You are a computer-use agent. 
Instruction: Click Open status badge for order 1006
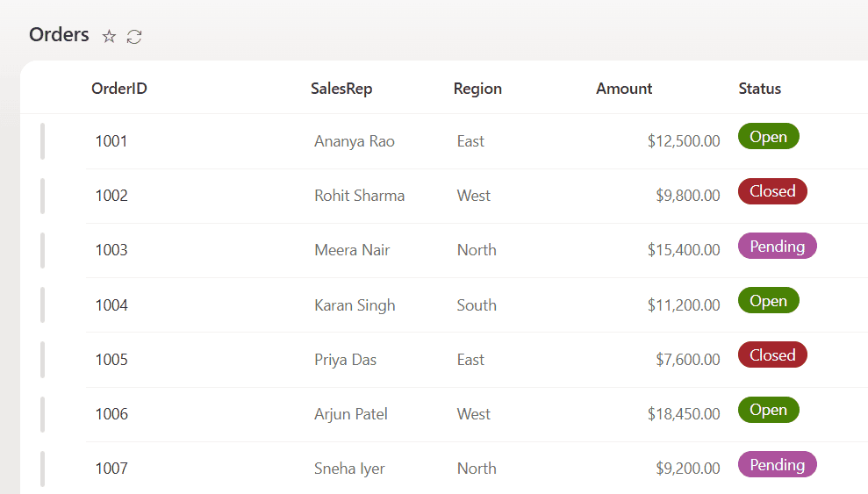pyautogui.click(x=768, y=410)
